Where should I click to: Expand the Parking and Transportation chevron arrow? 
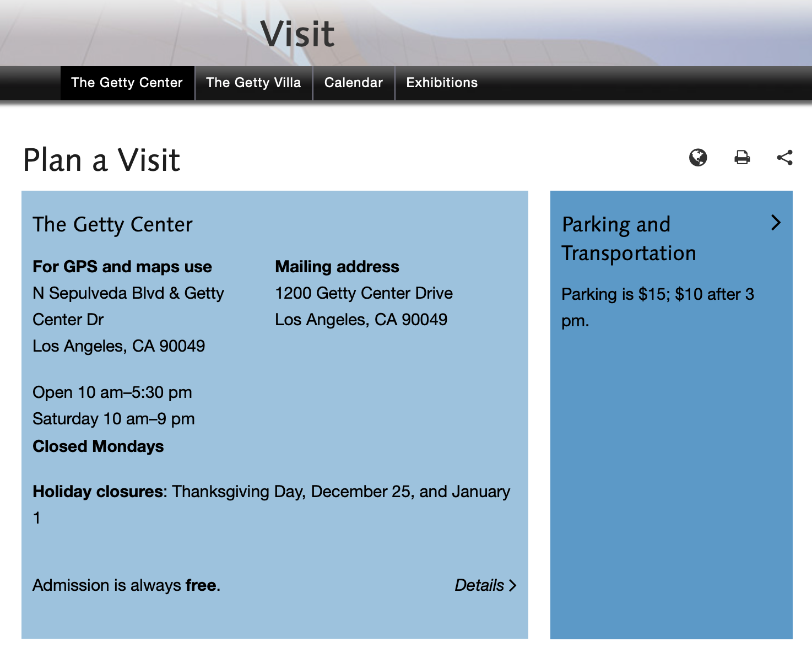pyautogui.click(x=776, y=223)
